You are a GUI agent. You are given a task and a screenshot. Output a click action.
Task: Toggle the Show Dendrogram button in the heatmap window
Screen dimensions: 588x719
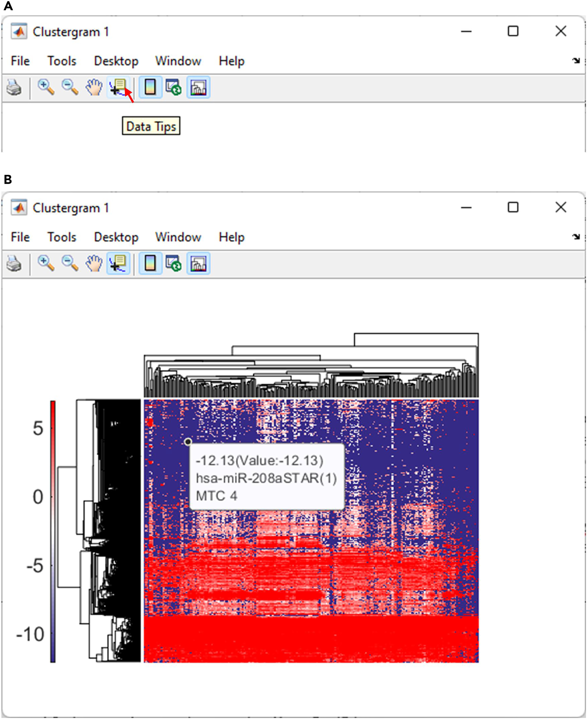[x=198, y=263]
